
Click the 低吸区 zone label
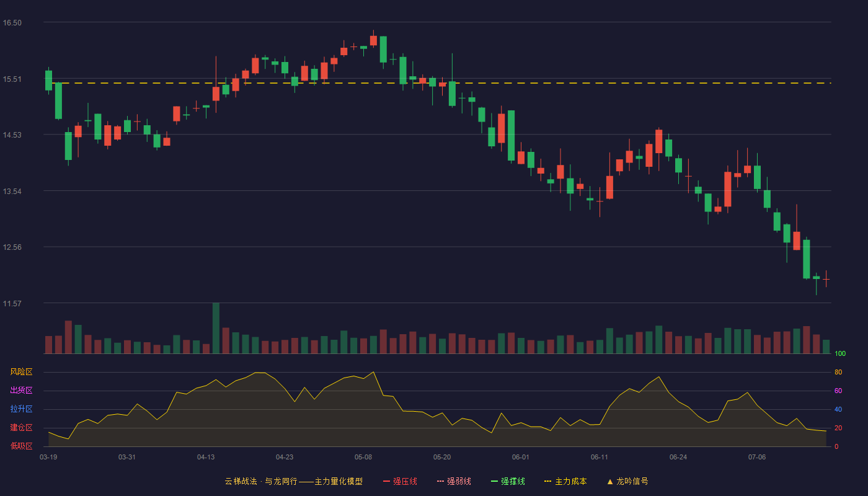pyautogui.click(x=21, y=446)
